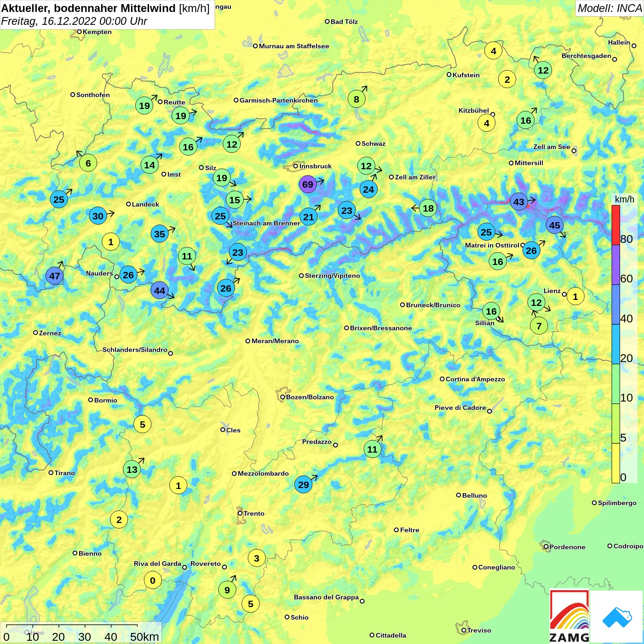Image resolution: width=644 pixels, height=644 pixels.
Task: Select the Garmisch-Partenkirchen label
Action: pyautogui.click(x=279, y=100)
